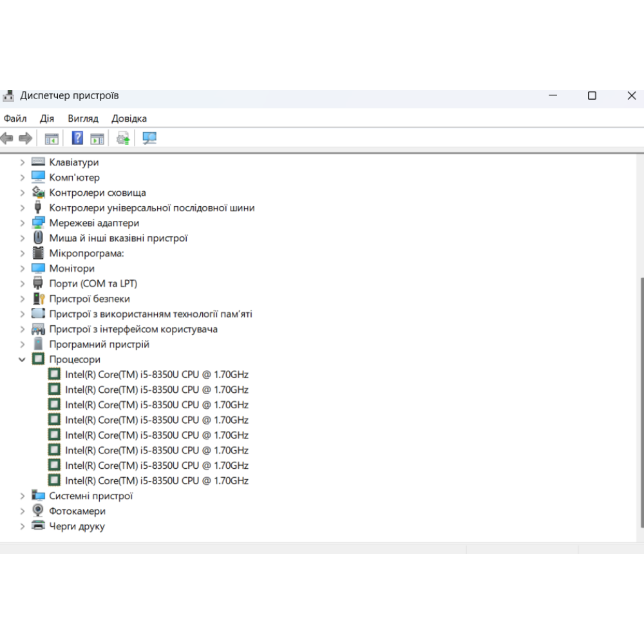The image size is (644, 644).
Task: Select the Фотокамери webcam icon
Action: (x=39, y=511)
